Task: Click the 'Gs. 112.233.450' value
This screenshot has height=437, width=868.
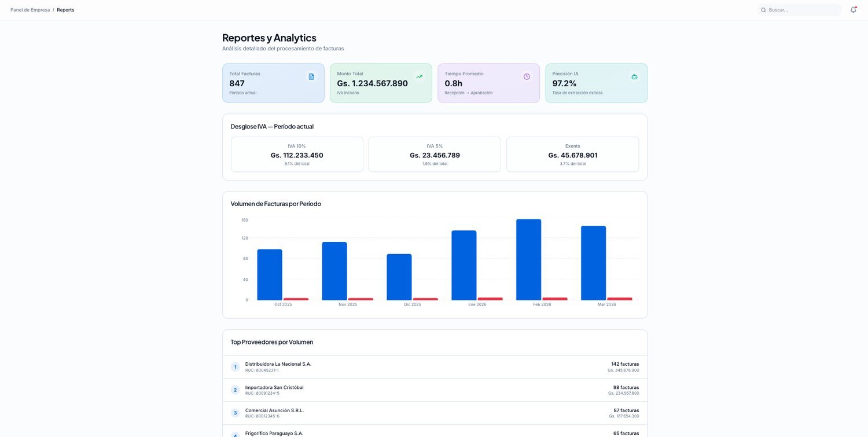Action: 297,155
